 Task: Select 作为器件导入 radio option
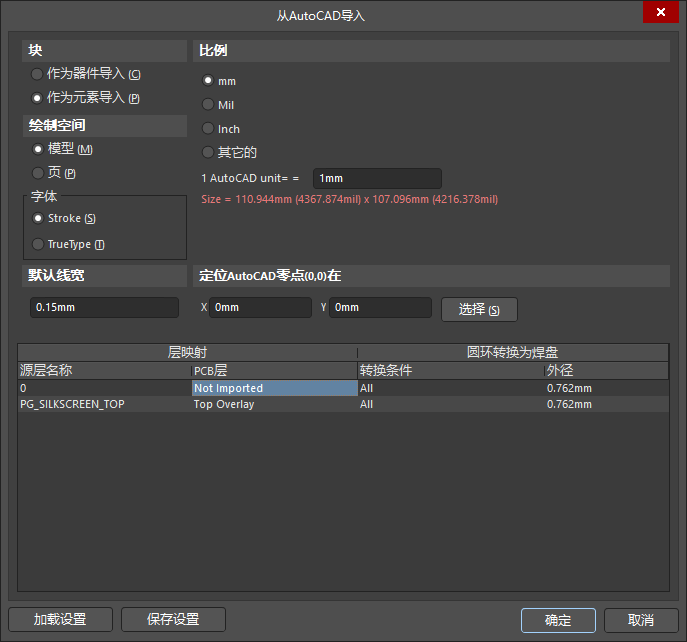tap(38, 74)
